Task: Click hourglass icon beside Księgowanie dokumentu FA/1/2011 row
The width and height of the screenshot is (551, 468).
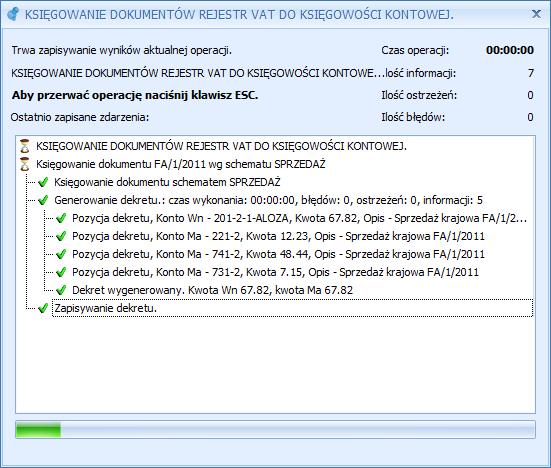Action: [x=25, y=164]
